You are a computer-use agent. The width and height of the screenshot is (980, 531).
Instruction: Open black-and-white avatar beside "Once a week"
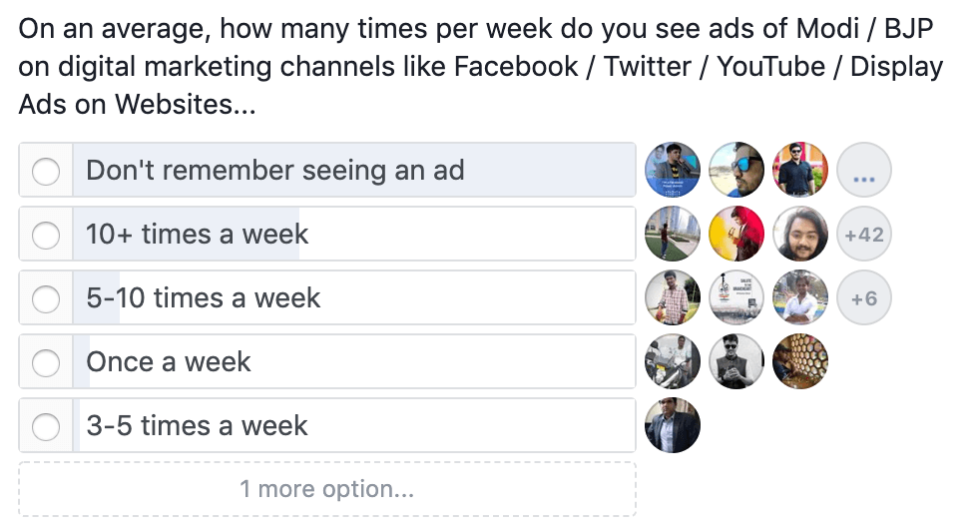point(736,362)
